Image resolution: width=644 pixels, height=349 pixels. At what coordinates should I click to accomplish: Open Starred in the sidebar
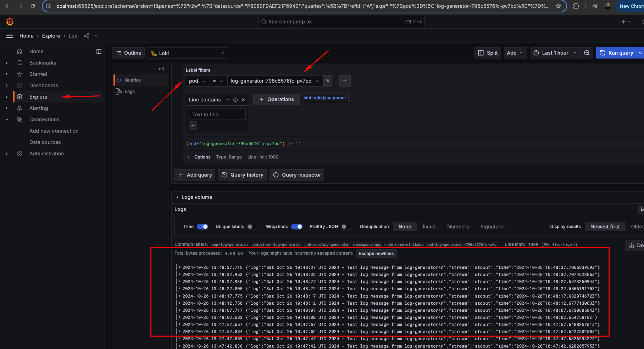[38, 74]
